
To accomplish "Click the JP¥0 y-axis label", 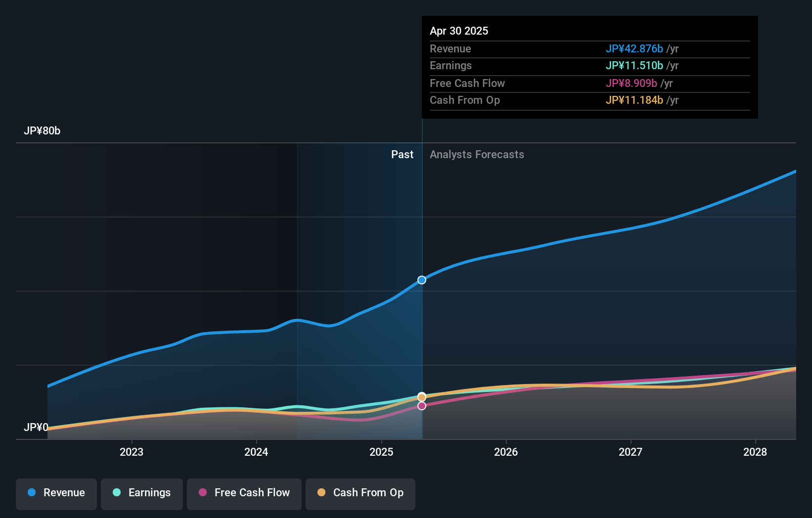I will (x=36, y=427).
